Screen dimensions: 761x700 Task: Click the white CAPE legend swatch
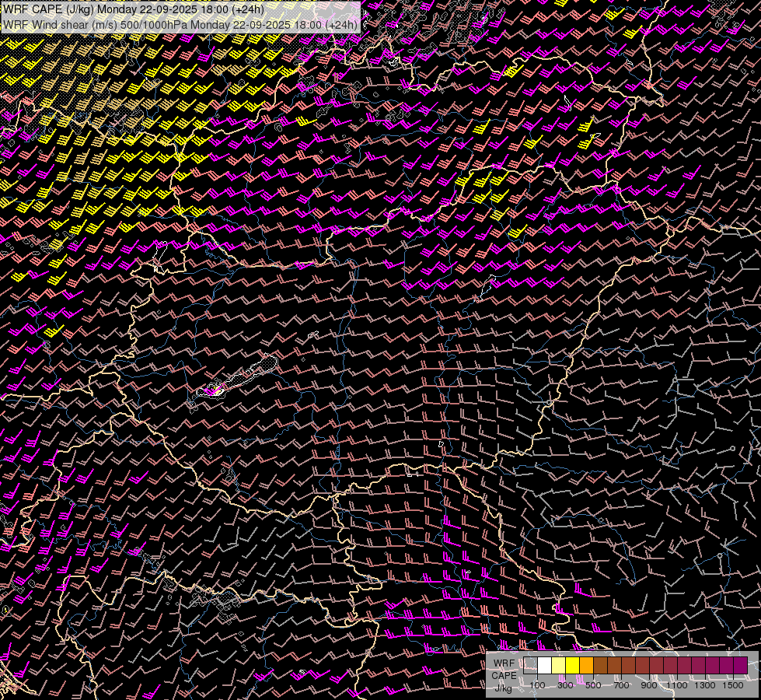pos(545,665)
